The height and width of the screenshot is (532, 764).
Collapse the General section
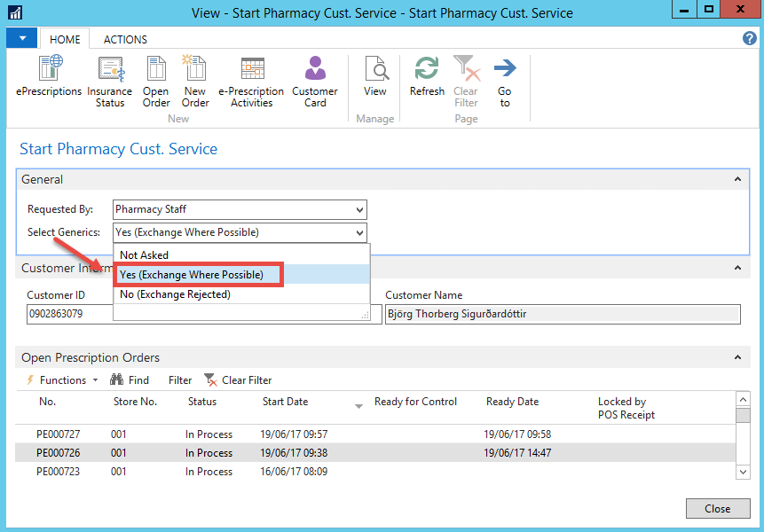[737, 179]
